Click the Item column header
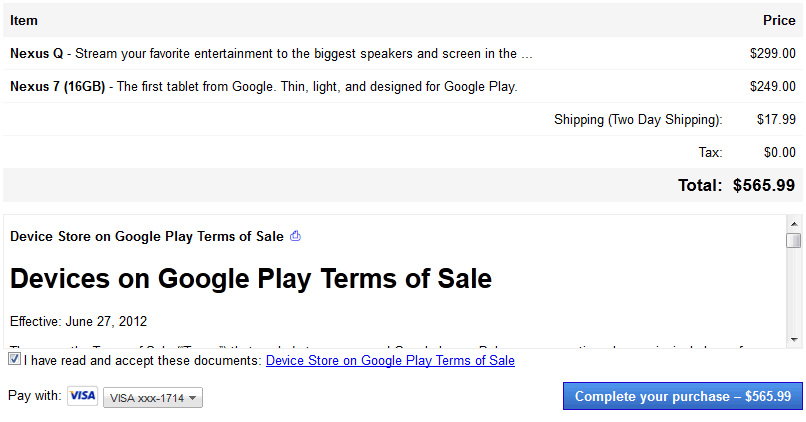The image size is (806, 422). point(24,21)
